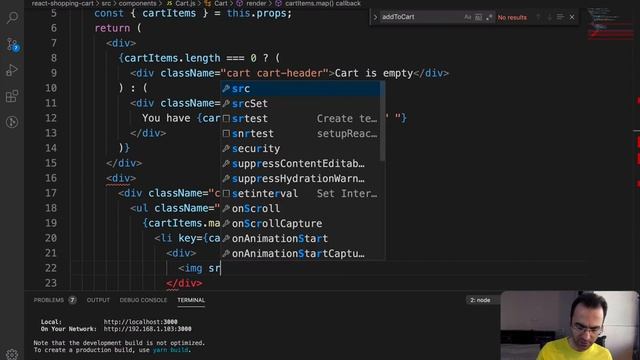Screen dimensions: 640x360
Task: Click 'return' keyword on line 6
Action: click(112, 29)
